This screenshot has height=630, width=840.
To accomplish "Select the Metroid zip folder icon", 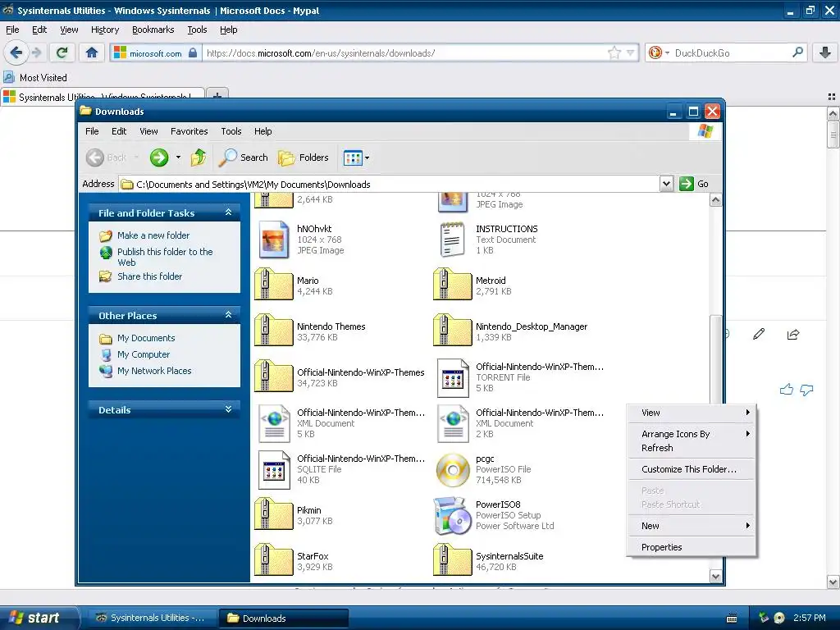I will click(452, 284).
